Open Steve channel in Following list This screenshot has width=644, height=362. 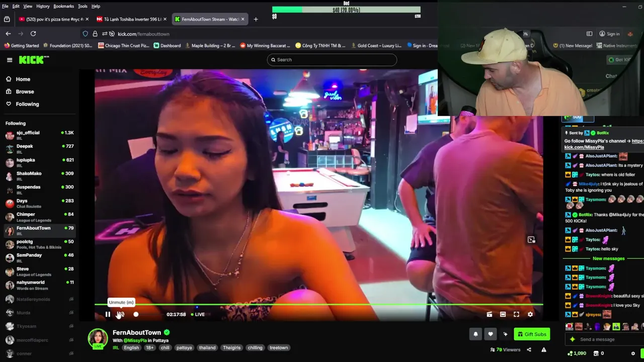(39, 270)
